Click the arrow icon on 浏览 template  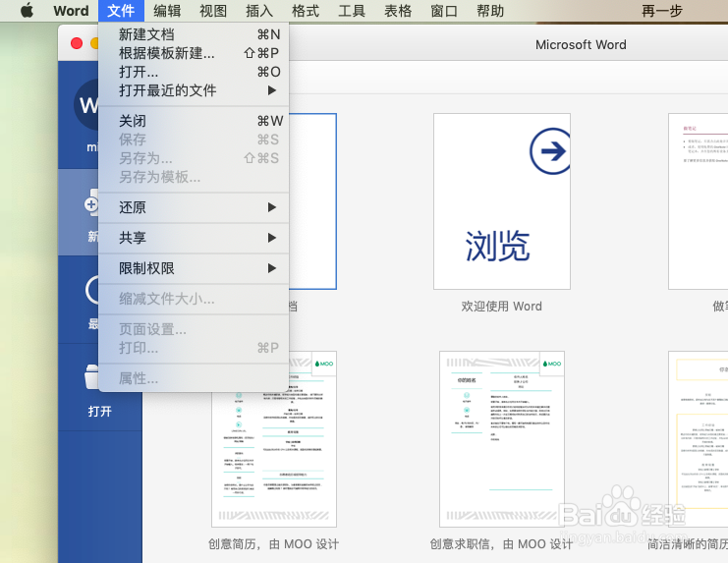click(550, 151)
